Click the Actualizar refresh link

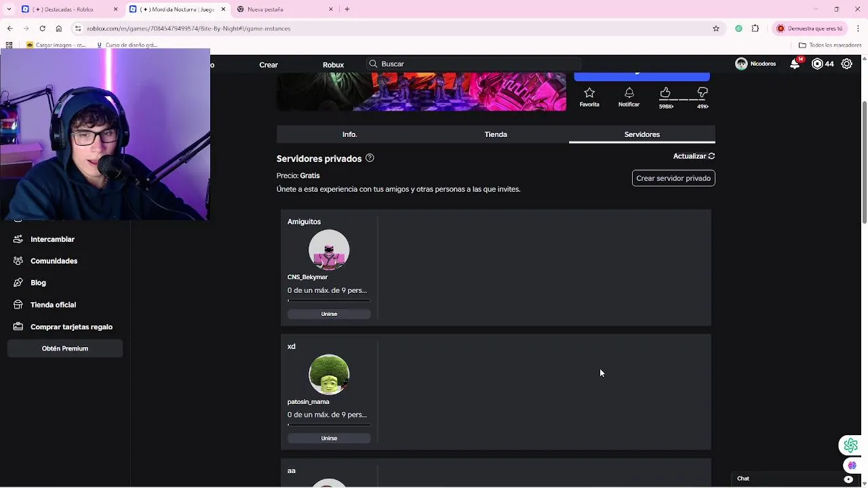(x=694, y=156)
